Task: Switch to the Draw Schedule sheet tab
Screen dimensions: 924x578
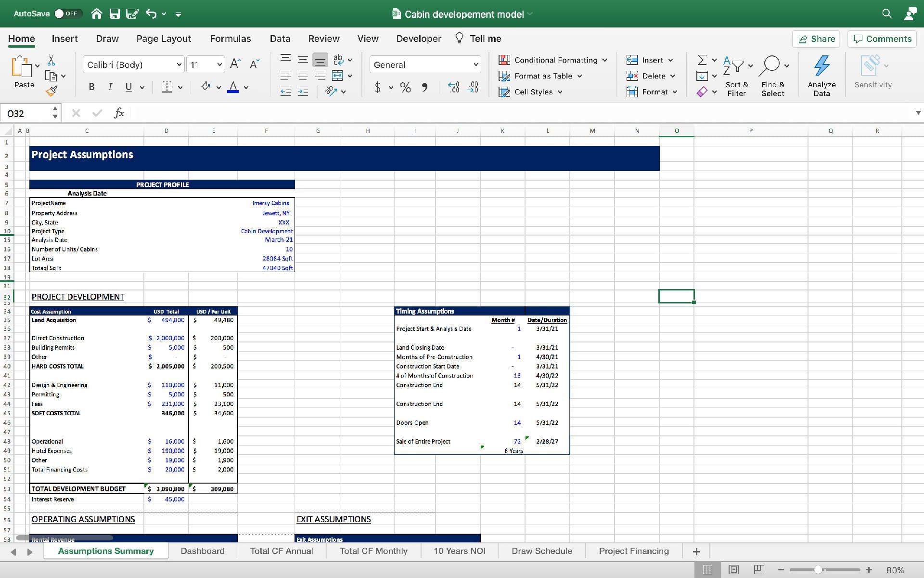Action: point(542,551)
